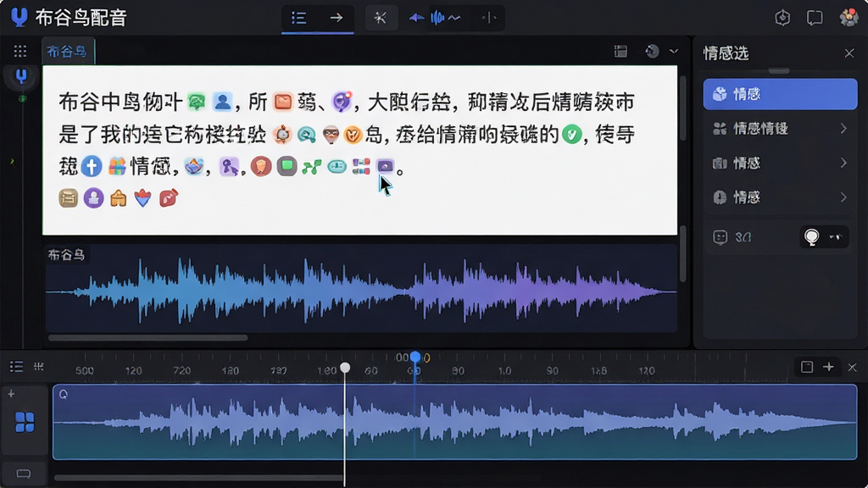This screenshot has width=868, height=488.
Task: Click the blue person emoji in first text line
Action: (x=223, y=102)
